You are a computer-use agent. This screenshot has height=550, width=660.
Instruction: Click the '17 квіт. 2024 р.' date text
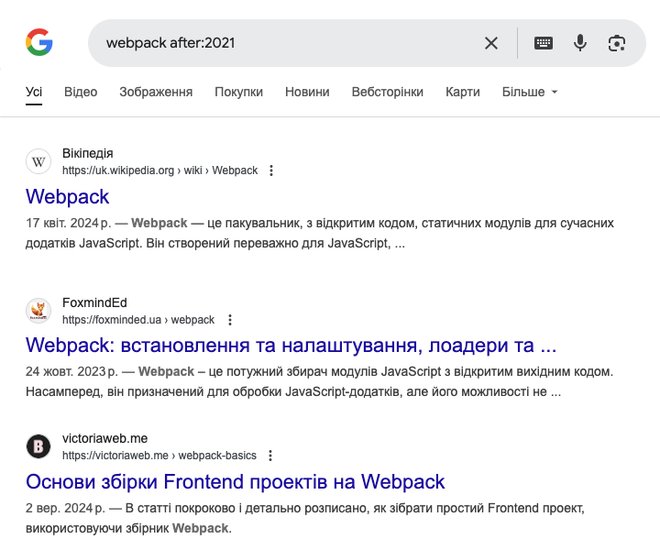pos(68,223)
